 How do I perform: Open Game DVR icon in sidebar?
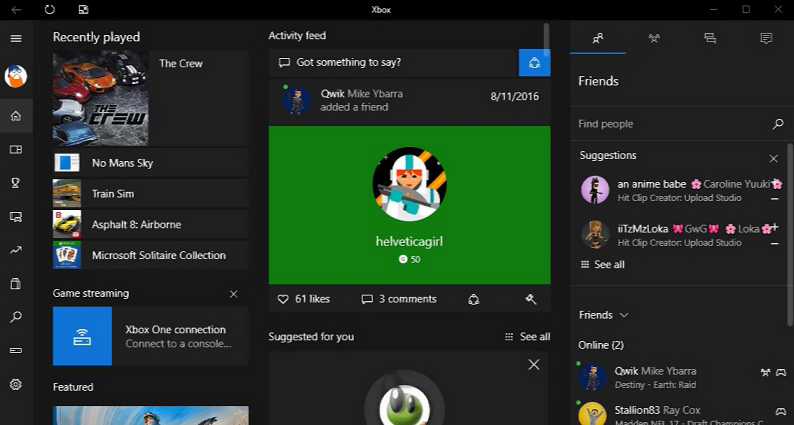[16, 217]
